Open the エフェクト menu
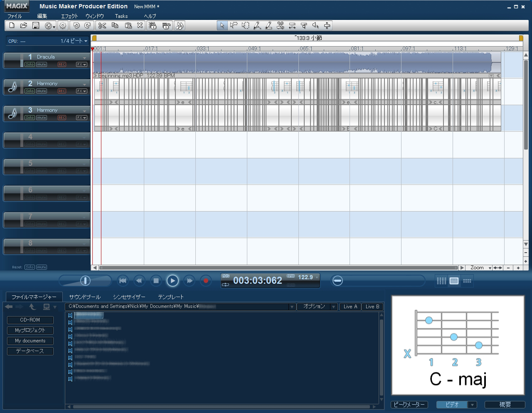Viewport: 532px width, 413px height. click(69, 16)
